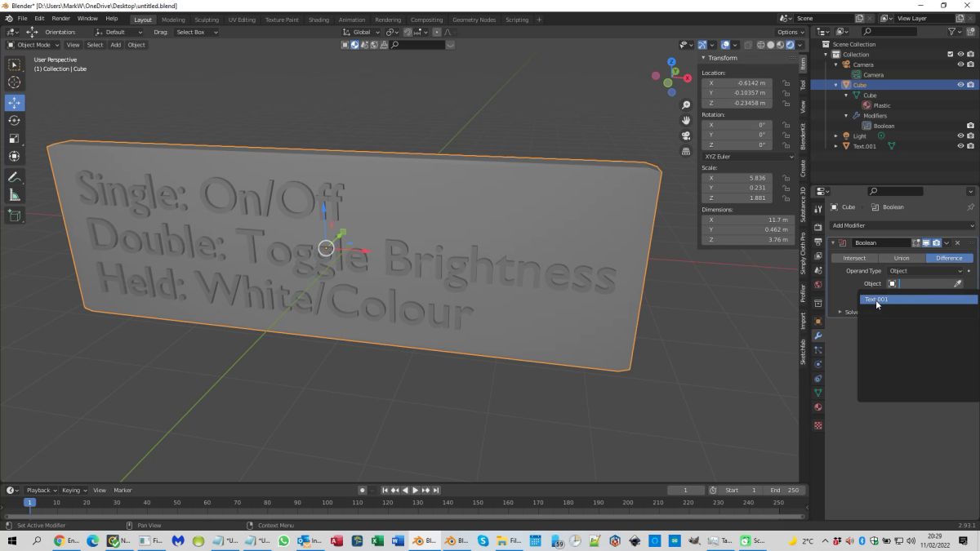Open the Texture properties checker icon
Viewport: 980px width, 551px height.
pyautogui.click(x=817, y=425)
